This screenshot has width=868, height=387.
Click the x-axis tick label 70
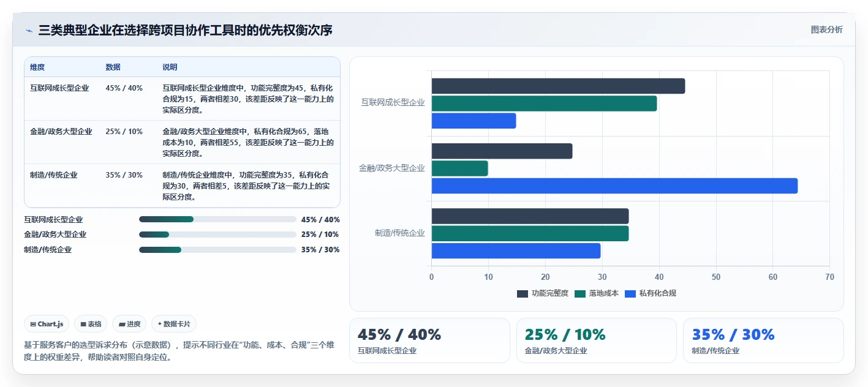click(829, 277)
